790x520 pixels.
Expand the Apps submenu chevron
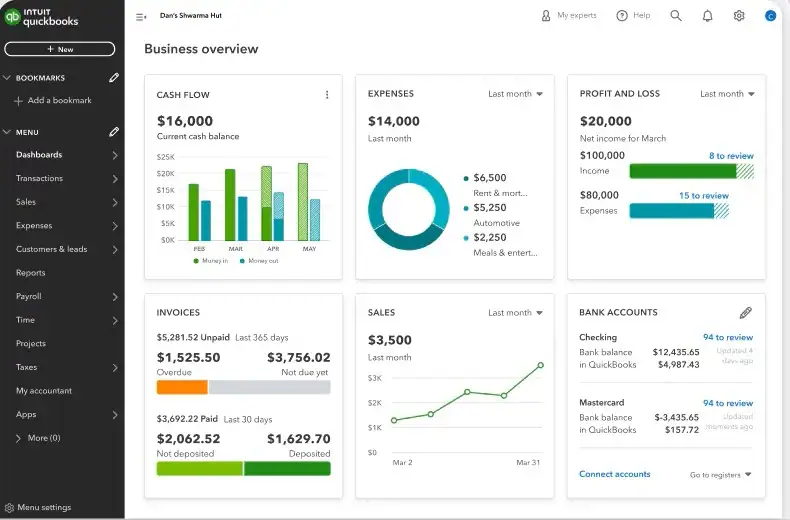pyautogui.click(x=115, y=415)
